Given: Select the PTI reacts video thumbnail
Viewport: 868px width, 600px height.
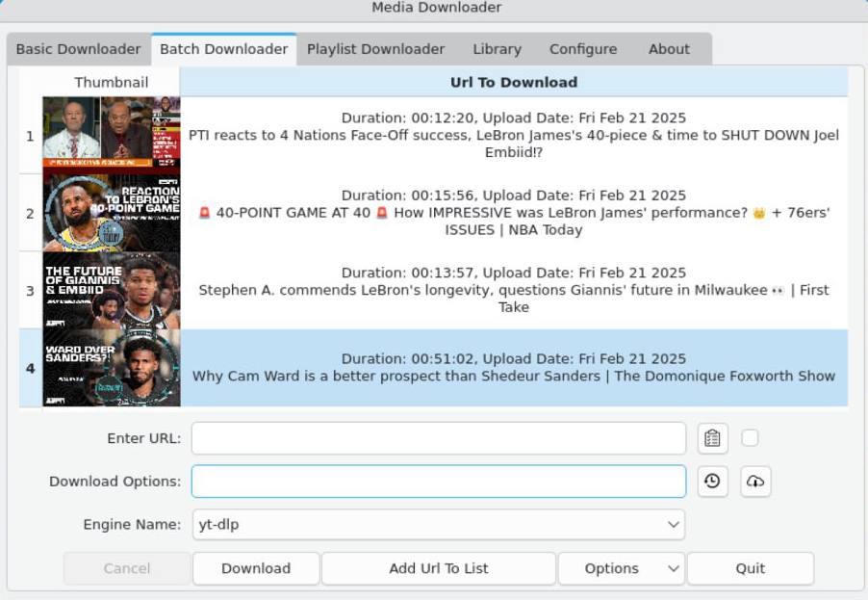Looking at the screenshot, I should coord(111,135).
